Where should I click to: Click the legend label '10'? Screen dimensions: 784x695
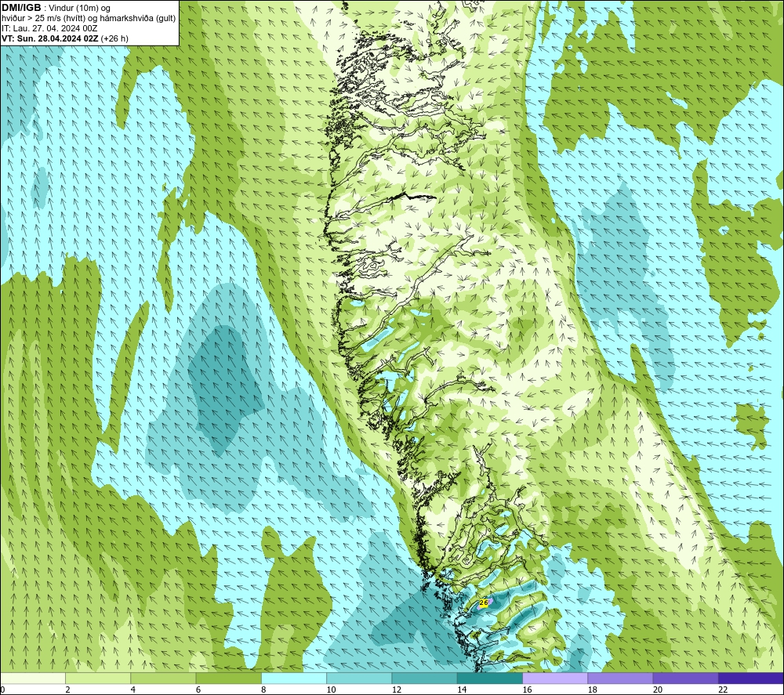[331, 690]
